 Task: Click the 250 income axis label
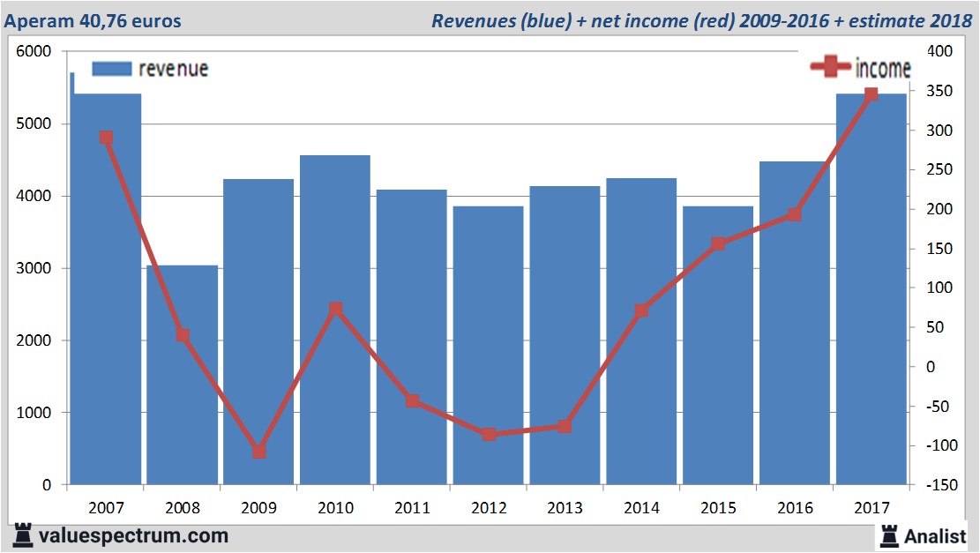coord(939,169)
